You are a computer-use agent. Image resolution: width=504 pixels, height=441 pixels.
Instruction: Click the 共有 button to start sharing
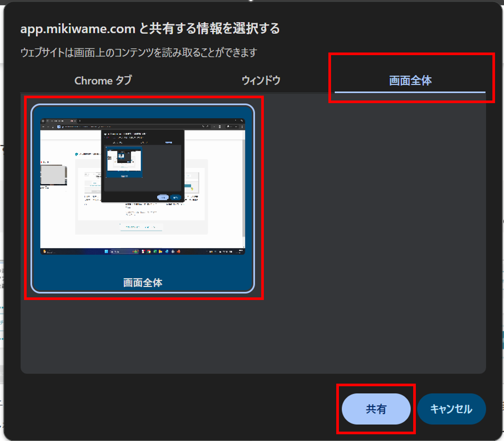376,409
